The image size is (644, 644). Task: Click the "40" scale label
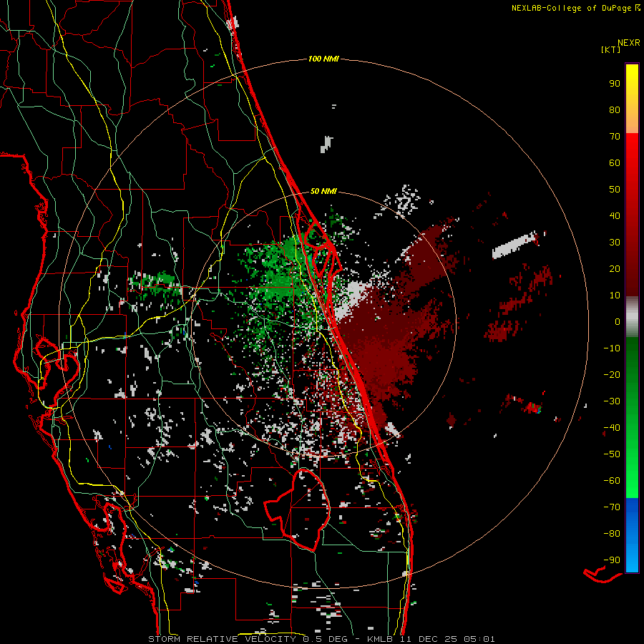615,216
